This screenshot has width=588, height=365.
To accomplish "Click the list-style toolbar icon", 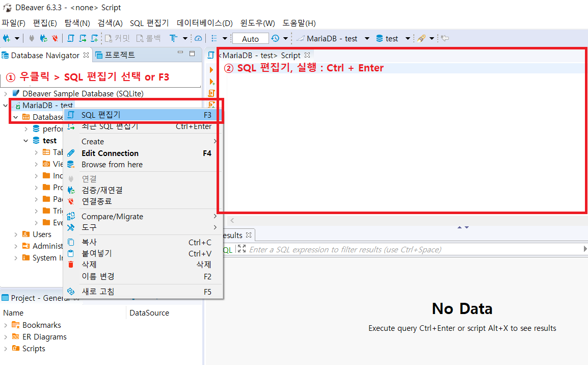I will [x=214, y=38].
